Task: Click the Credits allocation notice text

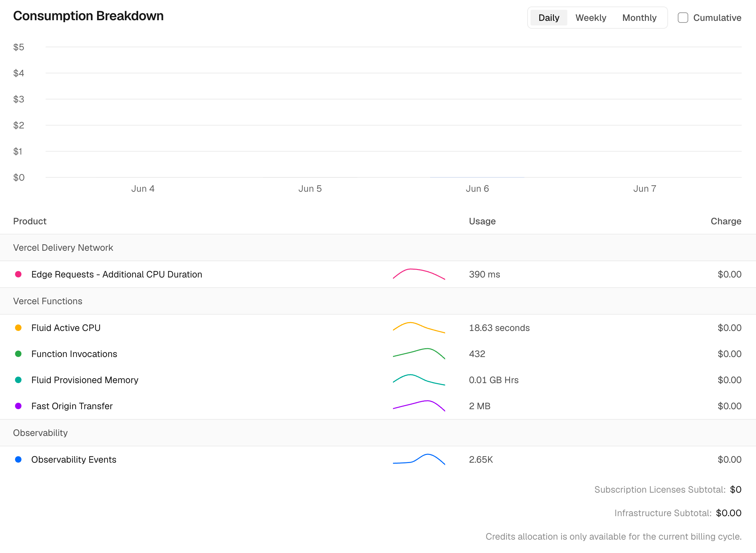Action: 614,537
